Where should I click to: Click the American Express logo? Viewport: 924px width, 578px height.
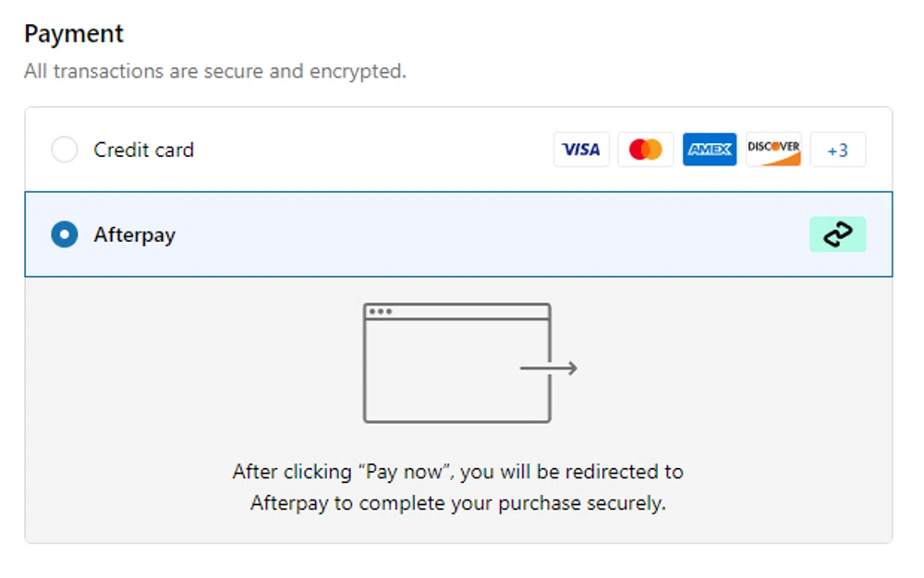coord(710,150)
